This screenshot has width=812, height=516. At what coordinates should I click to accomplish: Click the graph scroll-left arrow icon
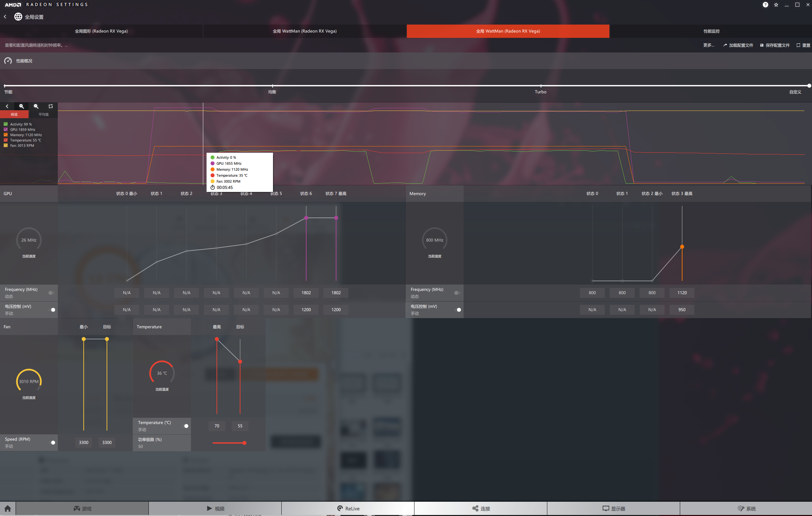pos(7,106)
